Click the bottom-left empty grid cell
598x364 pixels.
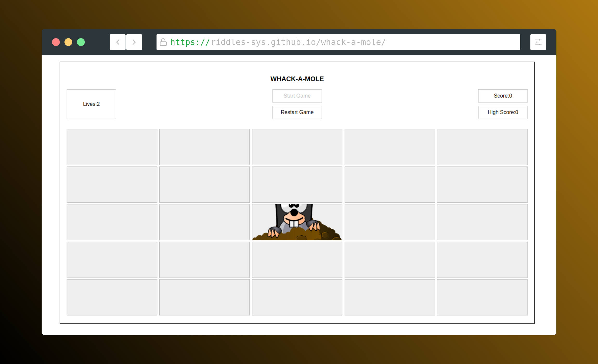pos(112,297)
